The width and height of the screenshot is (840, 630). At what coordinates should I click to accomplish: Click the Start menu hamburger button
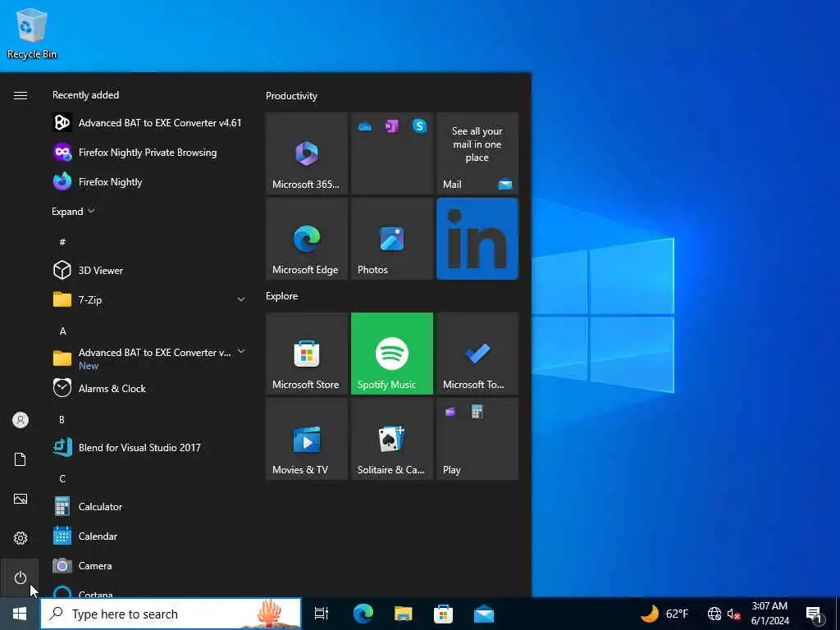pos(21,95)
